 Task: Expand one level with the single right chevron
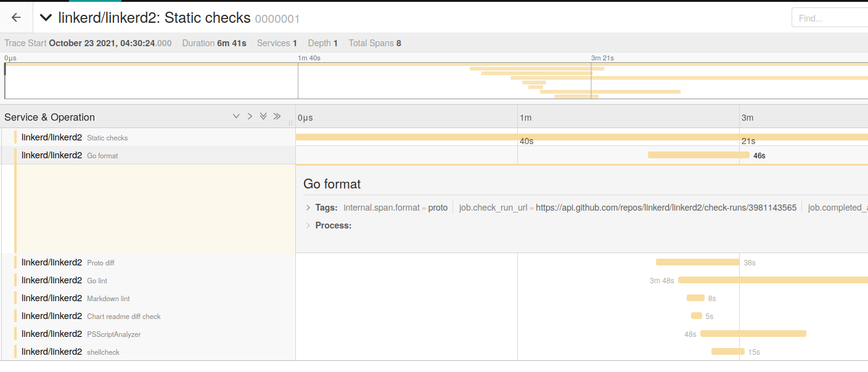(250, 116)
